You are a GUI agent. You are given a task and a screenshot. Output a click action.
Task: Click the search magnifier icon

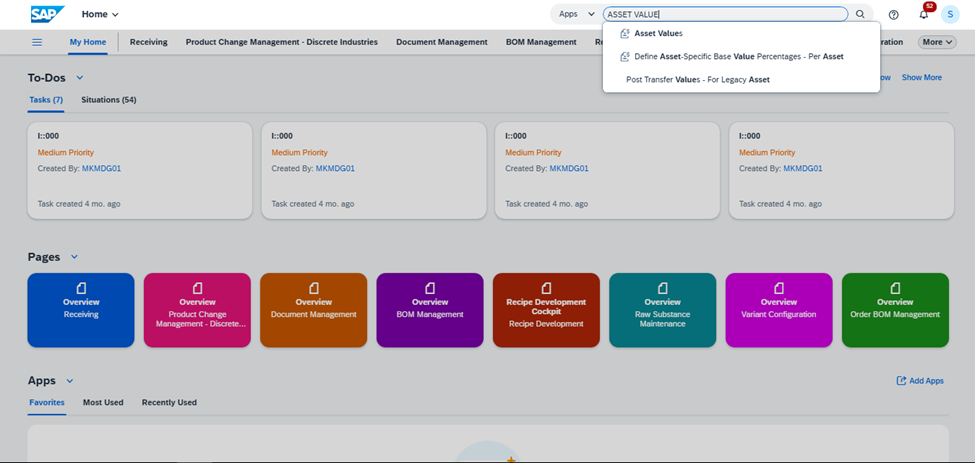(860, 14)
